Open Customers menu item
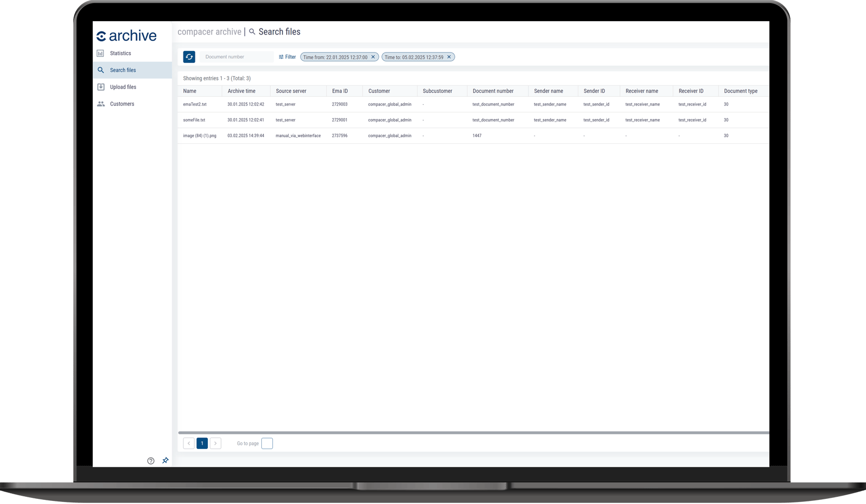Screen dimensions: 866x504 [x=132, y=104]
